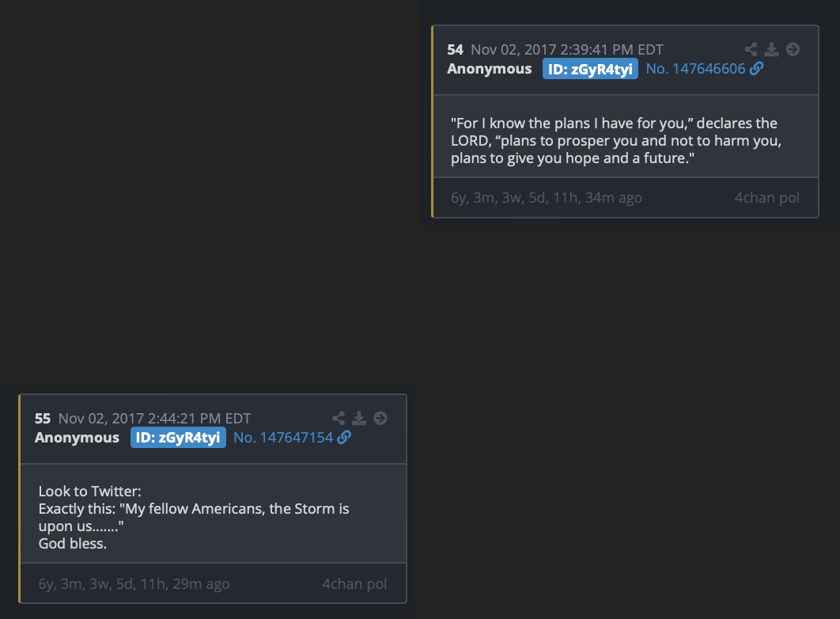Click the Bible verse text in post 54

[x=614, y=141]
